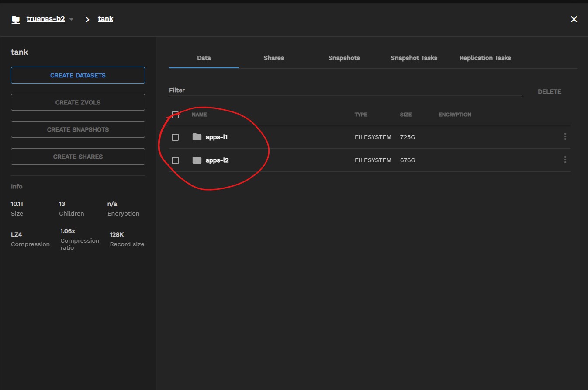Click the apps-l2 folder icon
Screen dimensions: 588x390
tap(197, 160)
